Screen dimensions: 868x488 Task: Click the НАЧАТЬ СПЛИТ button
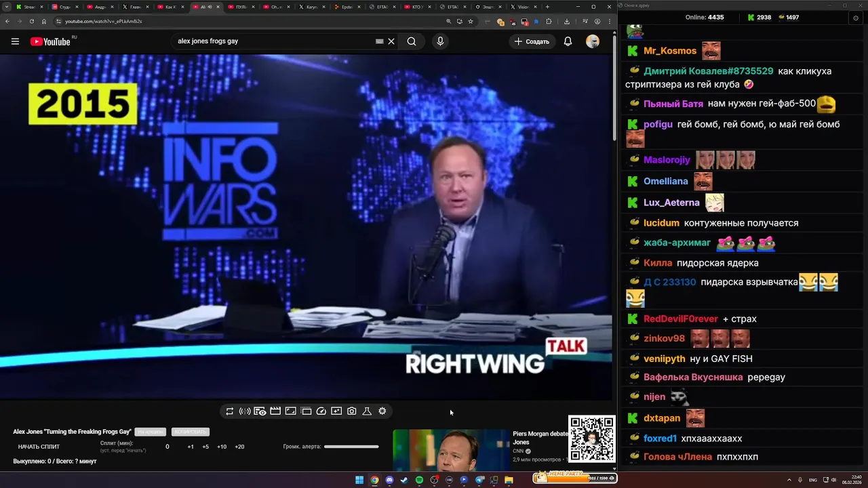click(39, 447)
